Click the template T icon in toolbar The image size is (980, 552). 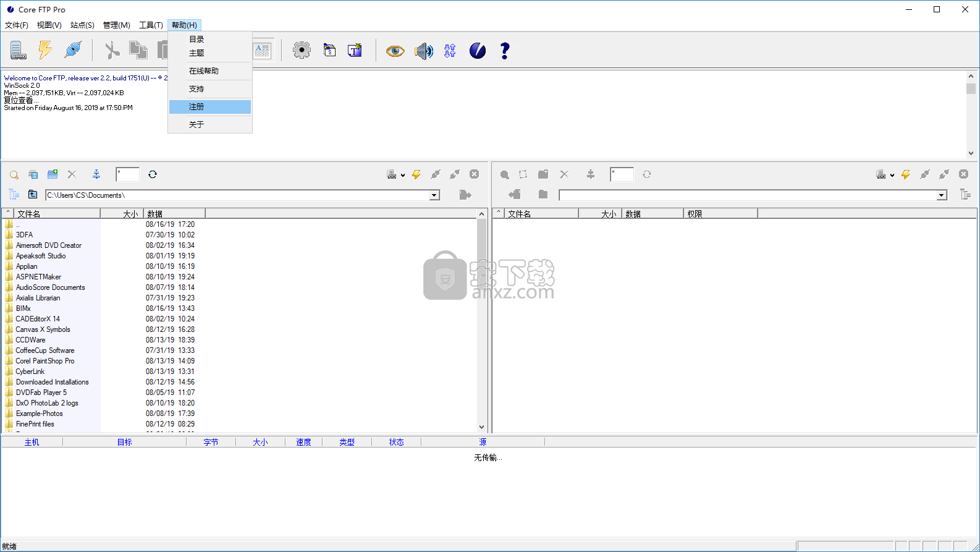click(x=355, y=50)
